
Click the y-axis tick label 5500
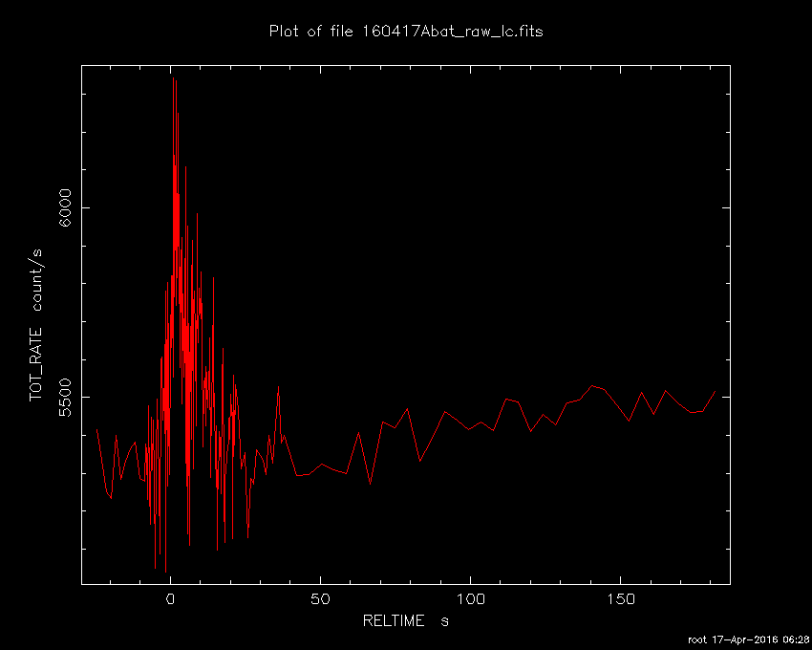point(65,398)
